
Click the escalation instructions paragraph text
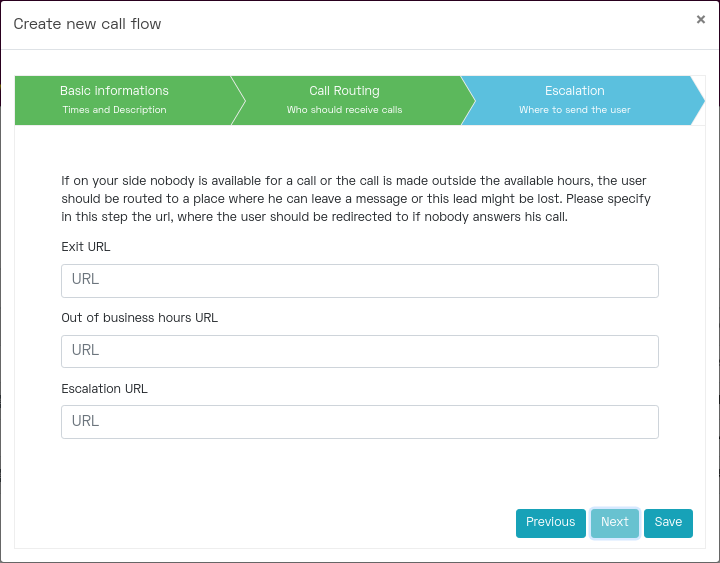(x=356, y=198)
